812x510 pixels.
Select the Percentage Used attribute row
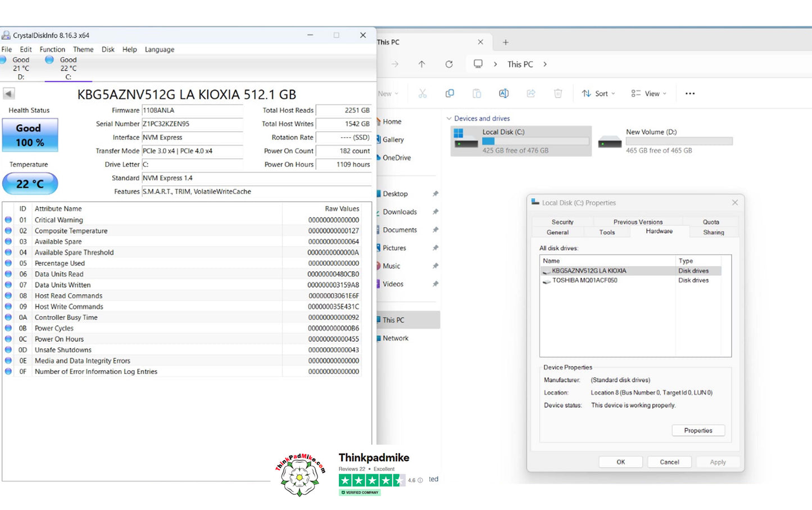[x=182, y=263]
